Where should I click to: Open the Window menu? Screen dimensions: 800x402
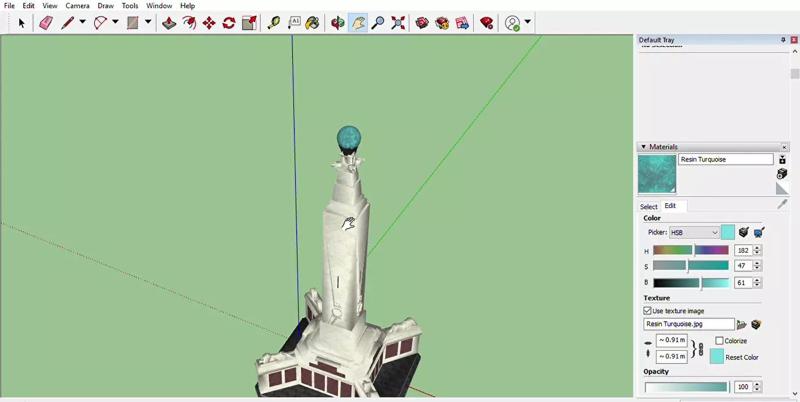[x=159, y=6]
